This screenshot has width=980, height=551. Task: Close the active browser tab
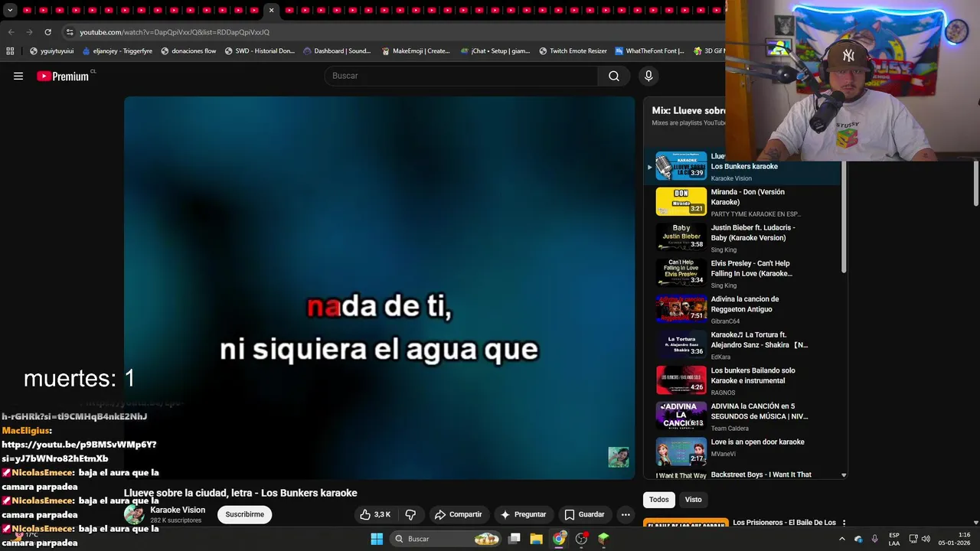[x=271, y=10]
